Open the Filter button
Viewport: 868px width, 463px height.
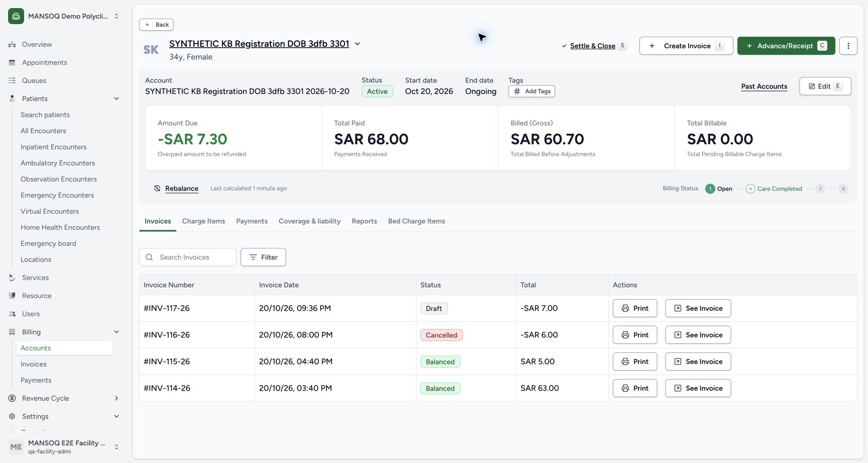coord(263,257)
